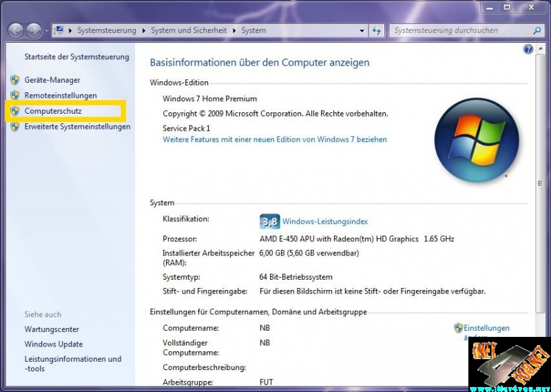
Task: Click the refresh button beside address bar
Action: click(377, 31)
